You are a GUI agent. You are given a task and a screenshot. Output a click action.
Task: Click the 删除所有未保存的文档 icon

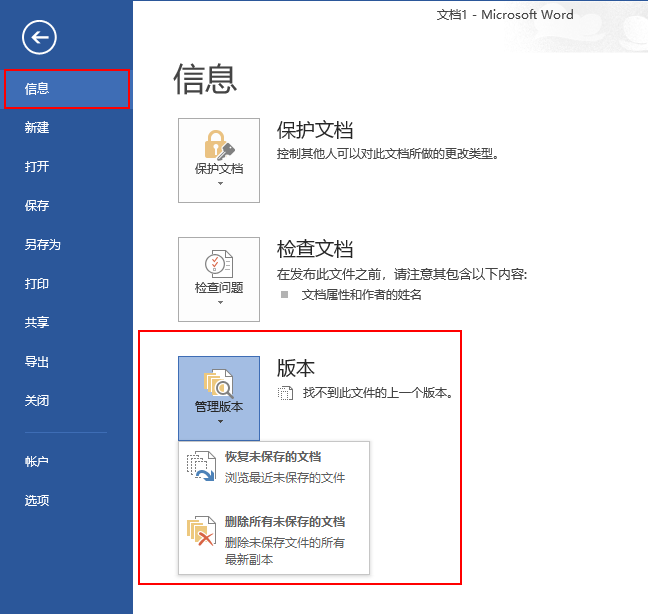pos(202,532)
